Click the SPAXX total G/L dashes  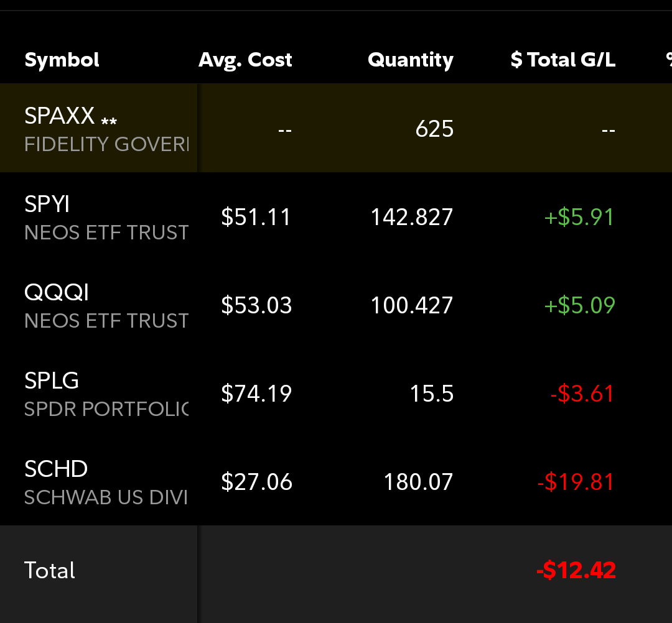pyautogui.click(x=608, y=130)
